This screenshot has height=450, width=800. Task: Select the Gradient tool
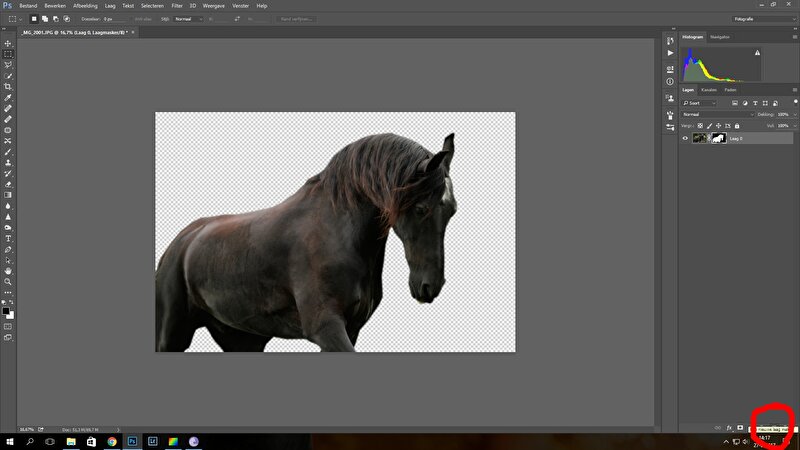coord(8,195)
